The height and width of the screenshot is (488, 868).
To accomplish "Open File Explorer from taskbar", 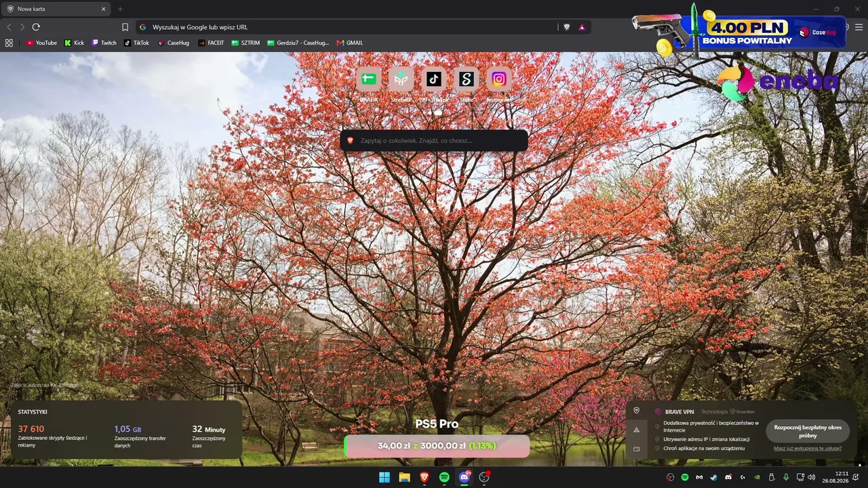I will (x=404, y=477).
